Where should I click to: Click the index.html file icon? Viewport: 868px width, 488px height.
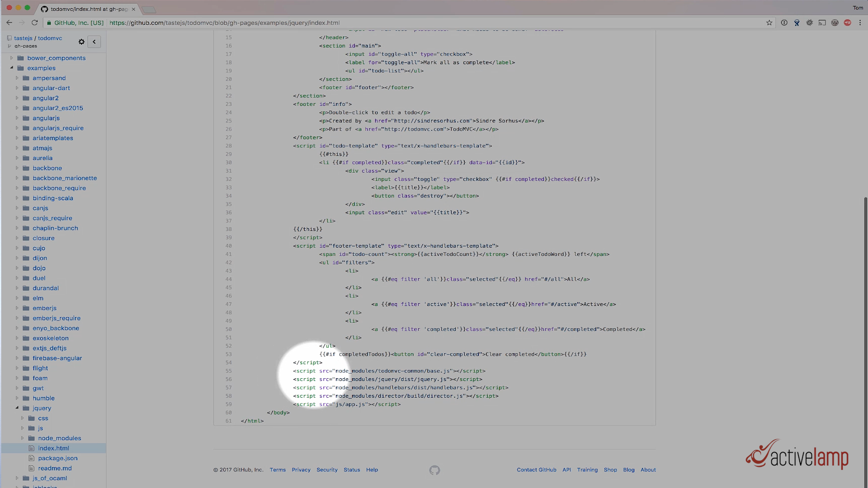[x=31, y=448]
